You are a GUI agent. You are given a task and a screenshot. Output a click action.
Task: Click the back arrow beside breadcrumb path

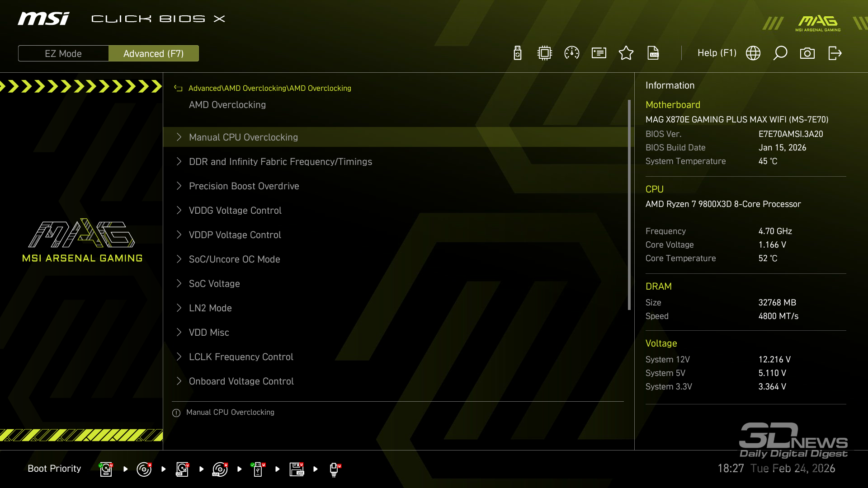pyautogui.click(x=178, y=89)
